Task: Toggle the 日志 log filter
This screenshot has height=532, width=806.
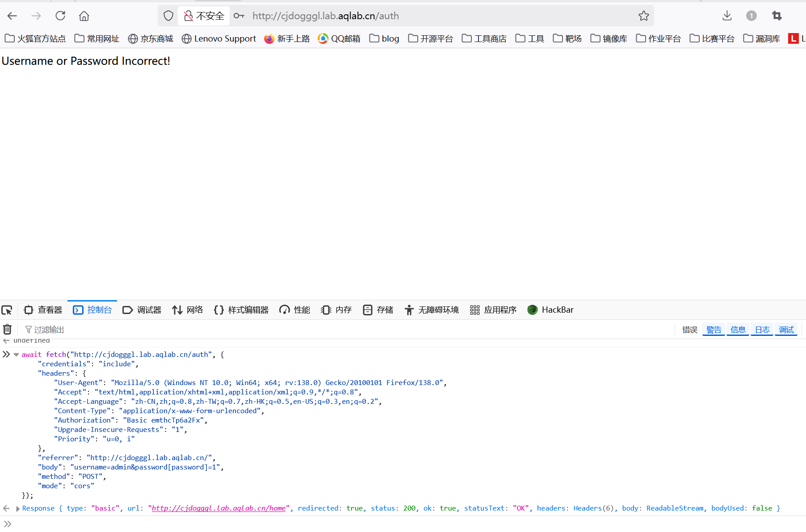Action: pos(762,330)
